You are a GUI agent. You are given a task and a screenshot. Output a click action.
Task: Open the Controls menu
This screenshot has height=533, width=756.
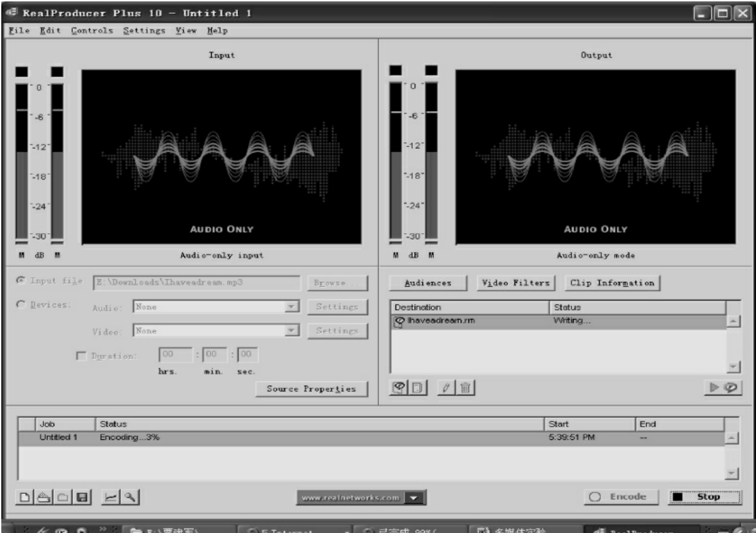[92, 30]
